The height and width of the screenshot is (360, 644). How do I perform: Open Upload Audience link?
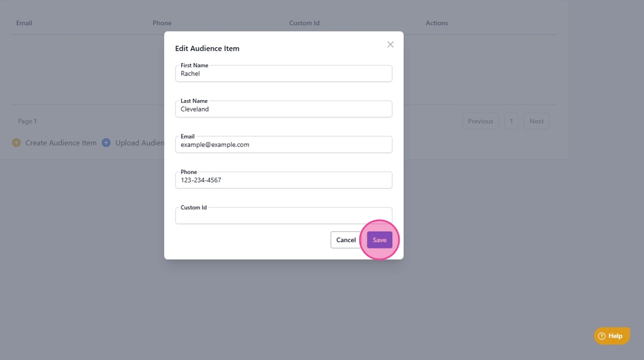tap(140, 143)
